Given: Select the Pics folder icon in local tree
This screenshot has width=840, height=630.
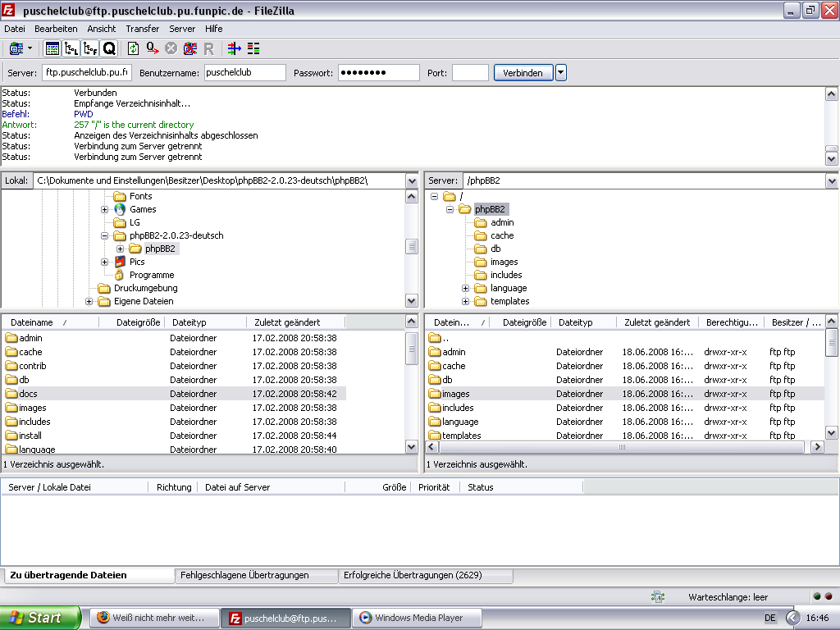Looking at the screenshot, I should click(x=120, y=262).
